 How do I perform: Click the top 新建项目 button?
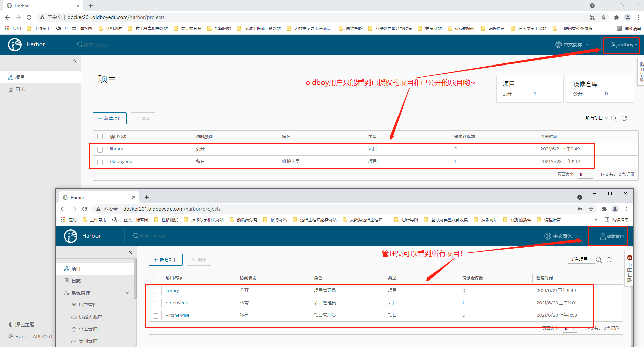pyautogui.click(x=110, y=118)
